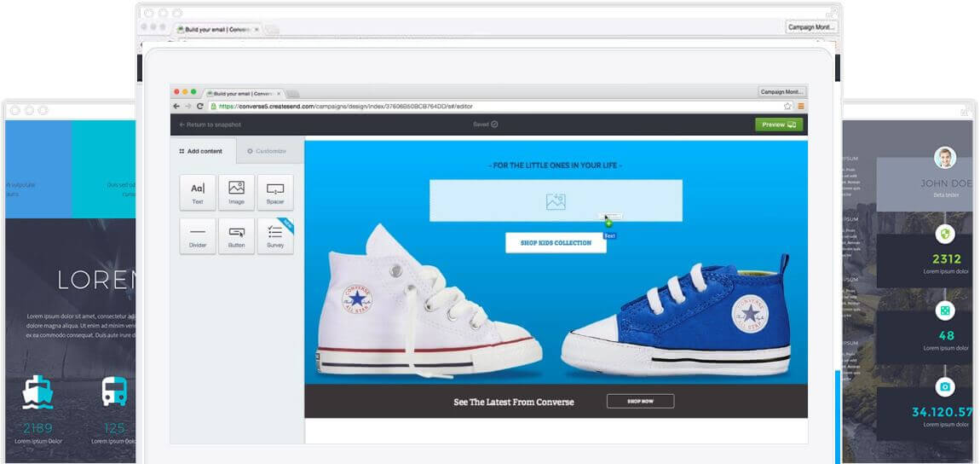Click the image placeholder icon in the drop zone
The height and width of the screenshot is (464, 980).
click(556, 201)
